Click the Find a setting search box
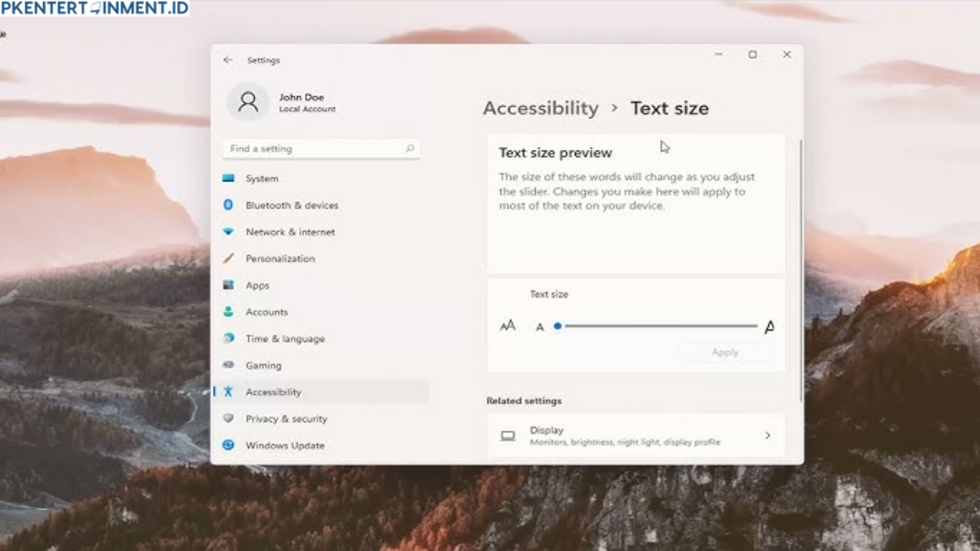Viewport: 980px width, 551px height. 321,149
